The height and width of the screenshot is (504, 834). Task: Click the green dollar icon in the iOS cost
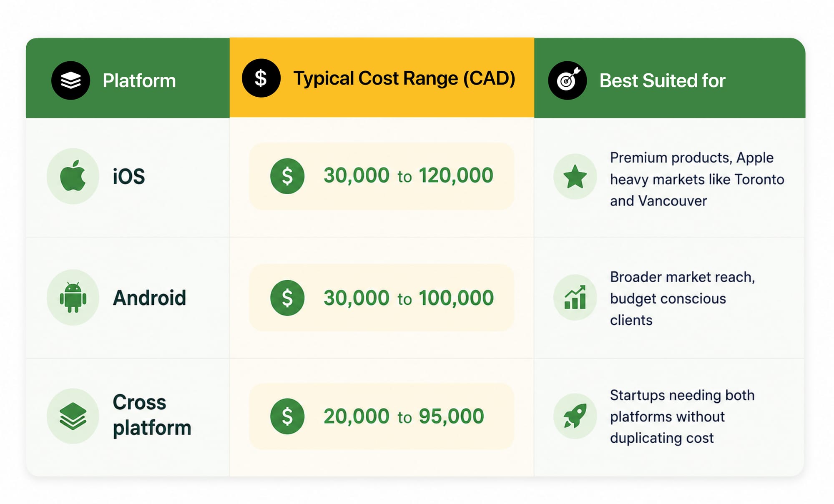pos(287,176)
